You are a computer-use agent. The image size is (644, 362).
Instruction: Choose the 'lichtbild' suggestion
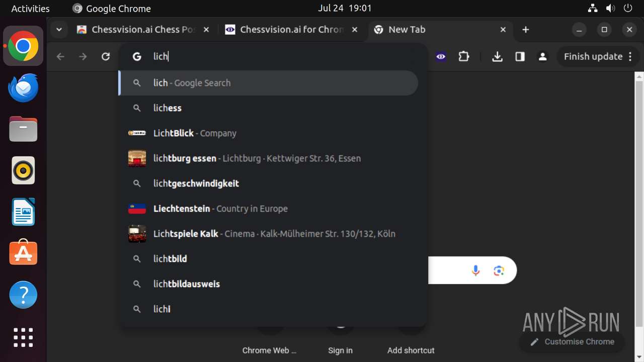268,259
